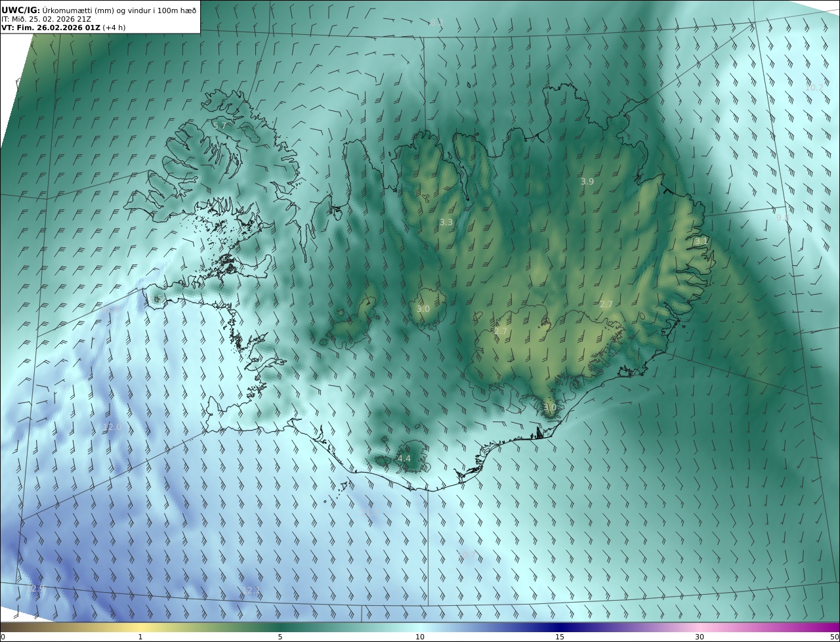Click the 9.8 value label east of Iceland

(x=783, y=217)
